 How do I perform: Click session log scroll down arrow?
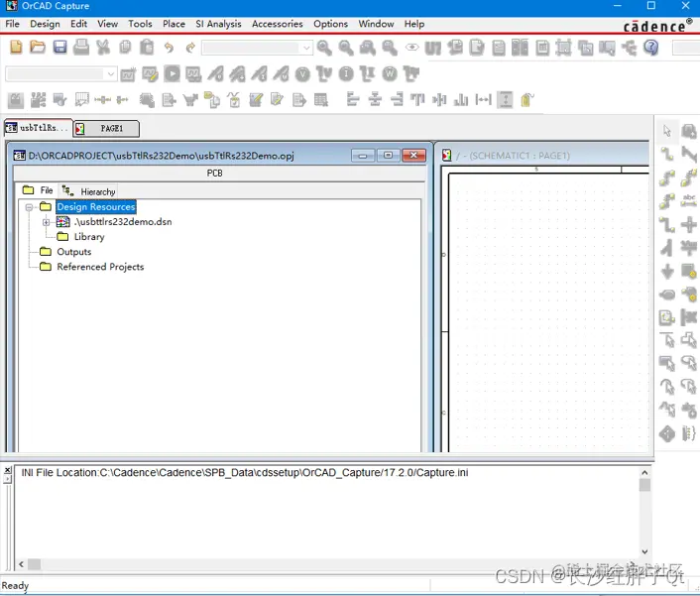click(644, 551)
